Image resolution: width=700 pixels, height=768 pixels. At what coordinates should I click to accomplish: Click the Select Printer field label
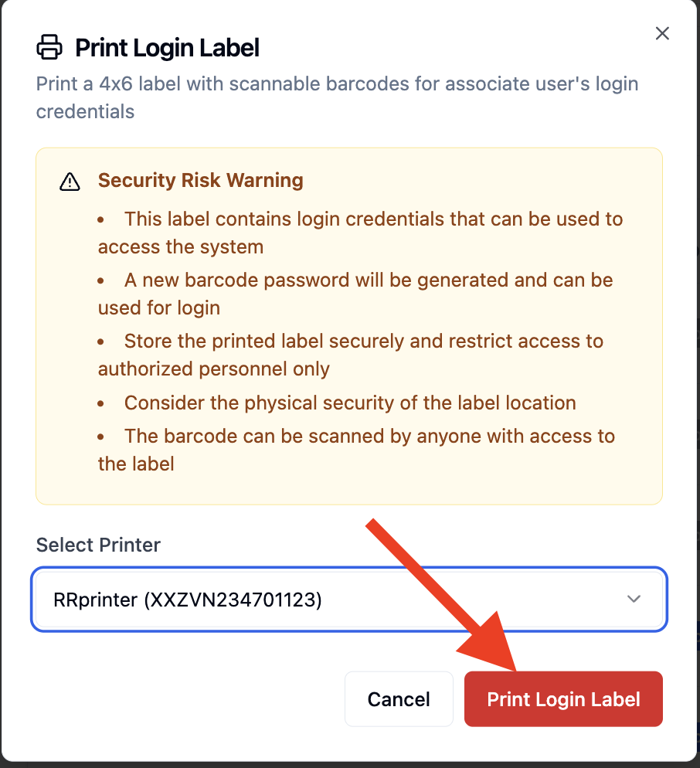click(x=98, y=545)
